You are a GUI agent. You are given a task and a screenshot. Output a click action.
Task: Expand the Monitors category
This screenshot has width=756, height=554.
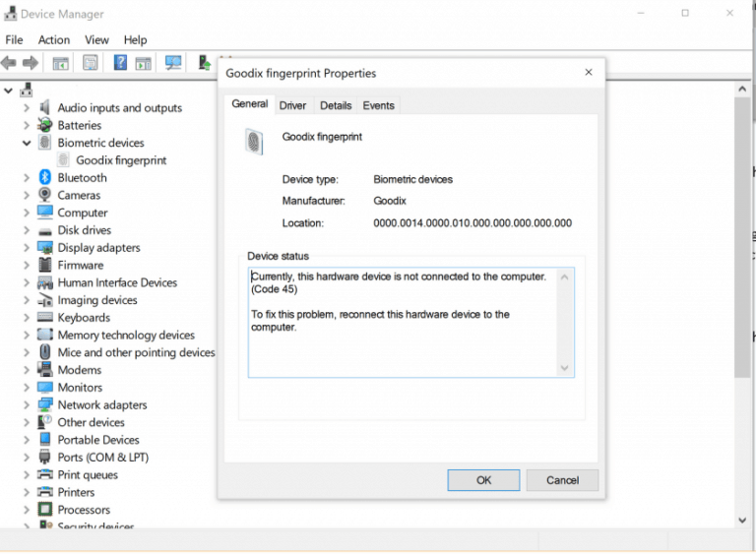tap(27, 388)
